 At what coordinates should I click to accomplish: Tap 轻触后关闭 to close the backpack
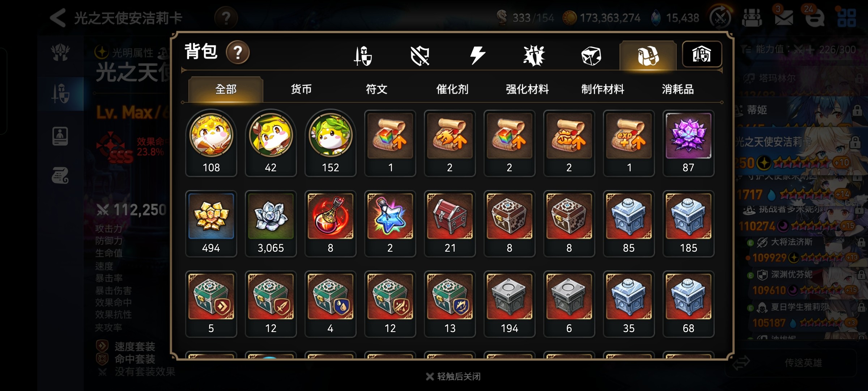[x=454, y=377]
